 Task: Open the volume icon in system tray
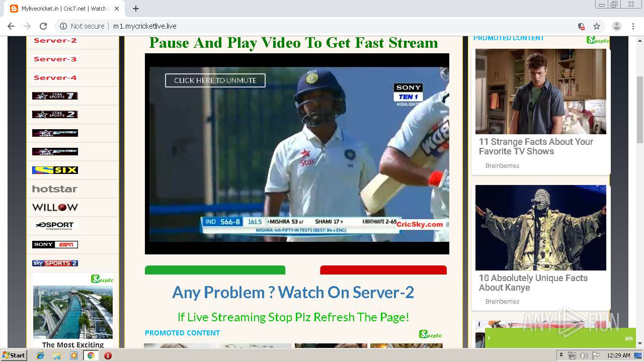(584, 355)
